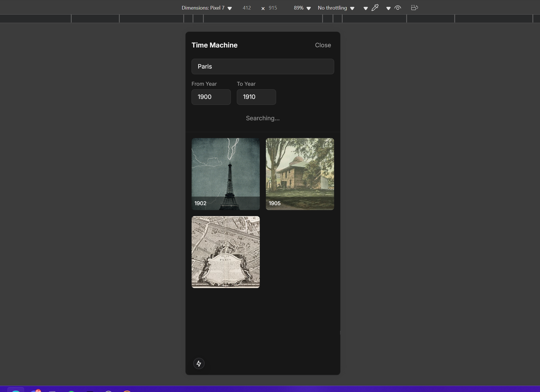Viewport: 540px width, 392px height.
Task: Click the eye icon in device toolbar
Action: click(397, 8)
